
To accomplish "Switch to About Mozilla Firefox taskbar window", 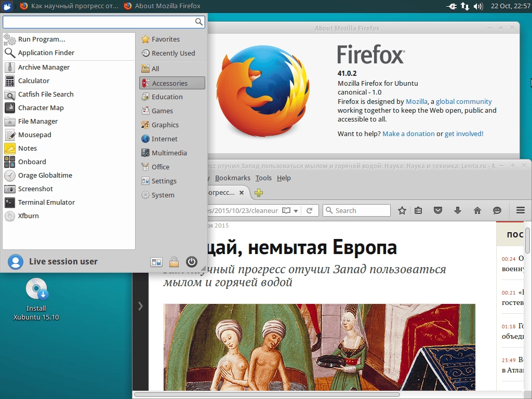I will 162,6.
